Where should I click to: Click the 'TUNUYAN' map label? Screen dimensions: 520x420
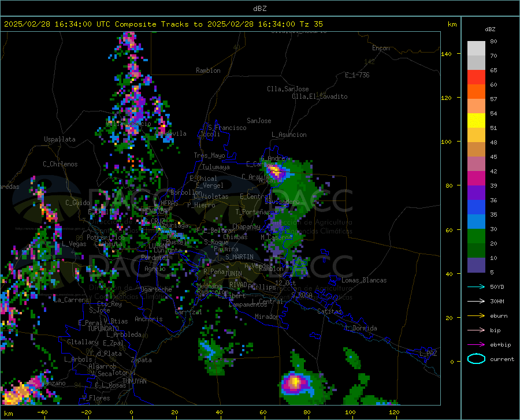coord(134,381)
